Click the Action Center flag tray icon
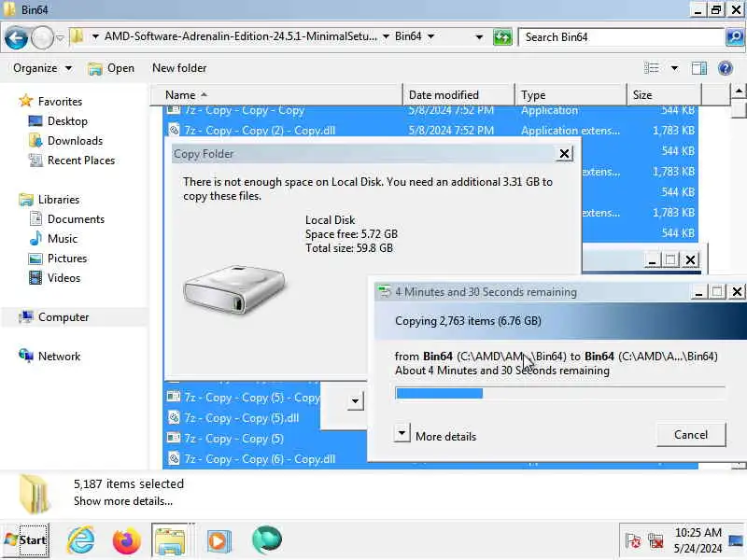Screen dimensions: 747x560 coord(633,541)
